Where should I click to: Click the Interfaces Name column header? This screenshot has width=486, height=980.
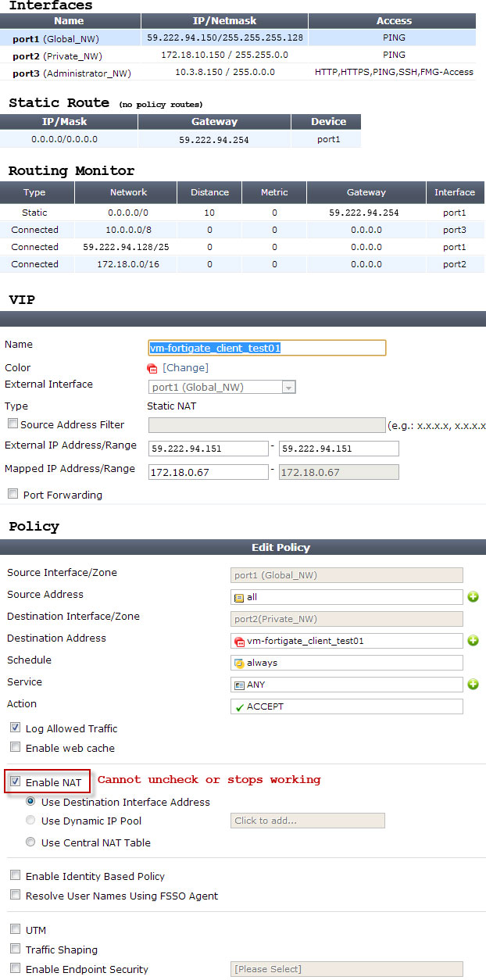tap(70, 21)
